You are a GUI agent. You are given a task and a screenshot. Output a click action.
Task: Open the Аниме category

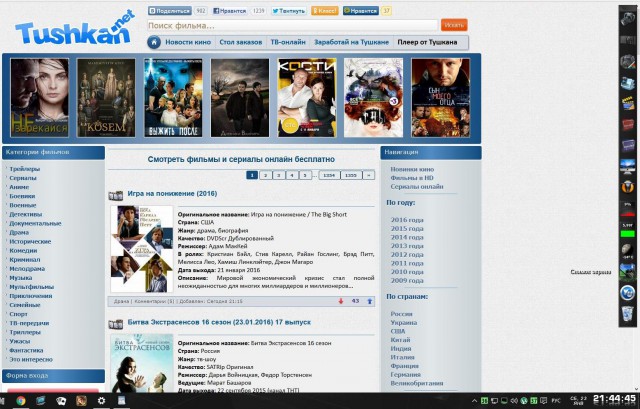[19, 187]
